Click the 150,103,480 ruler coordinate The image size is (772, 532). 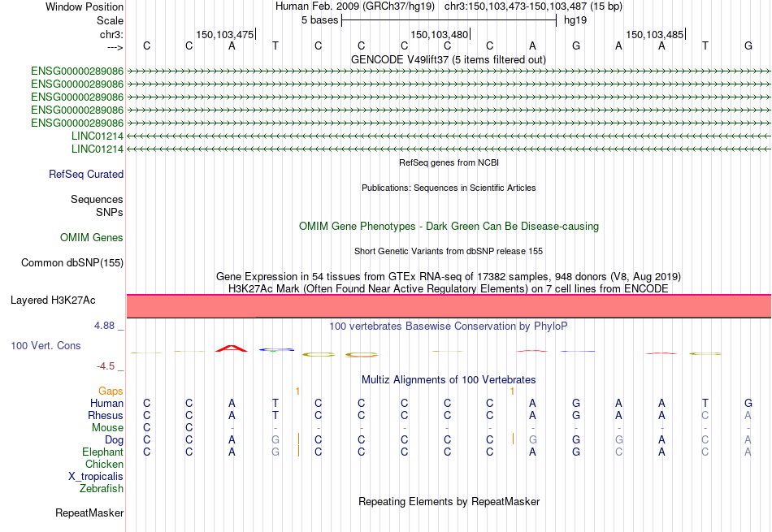click(439, 34)
